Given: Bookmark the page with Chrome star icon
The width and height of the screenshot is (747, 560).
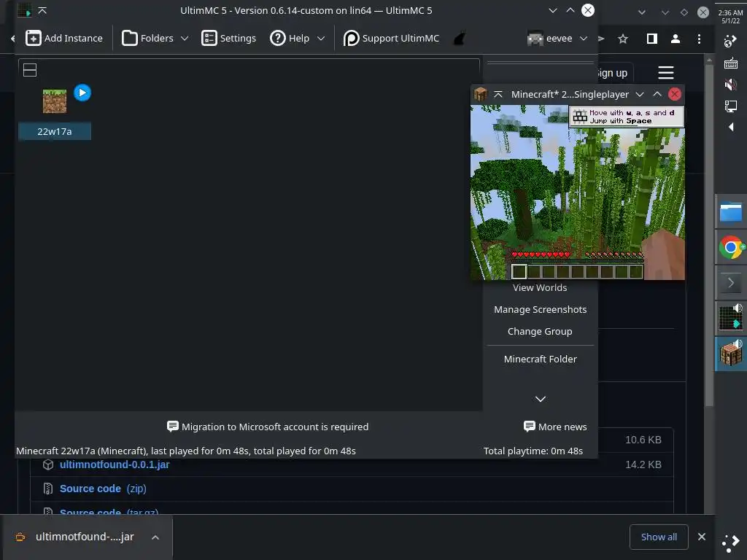Looking at the screenshot, I should pyautogui.click(x=623, y=39).
